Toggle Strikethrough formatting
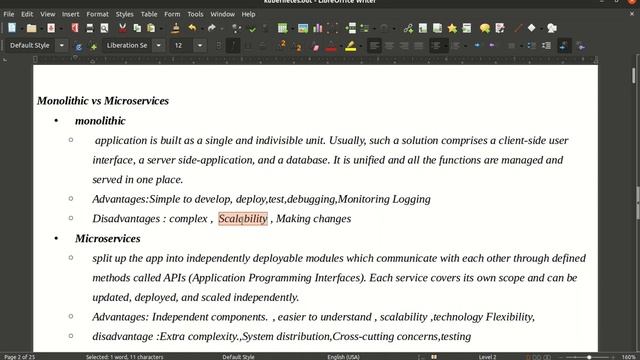 pos(262,46)
